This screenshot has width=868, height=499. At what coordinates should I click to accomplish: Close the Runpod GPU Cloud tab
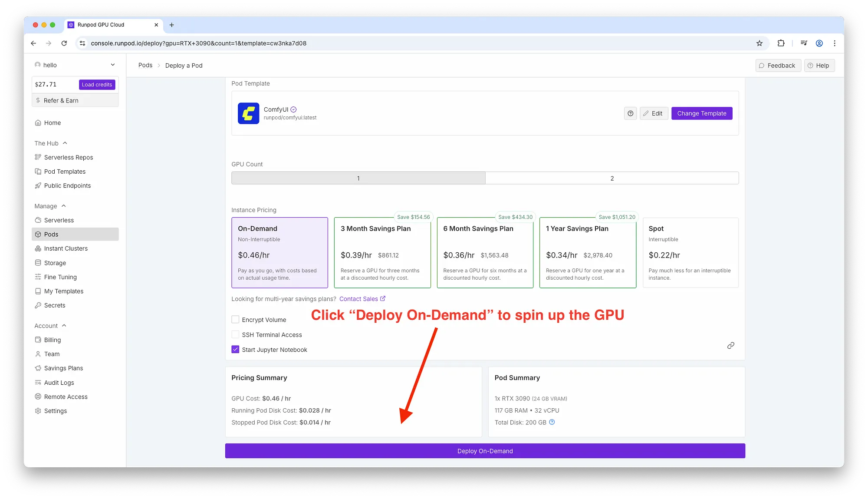[x=156, y=25]
